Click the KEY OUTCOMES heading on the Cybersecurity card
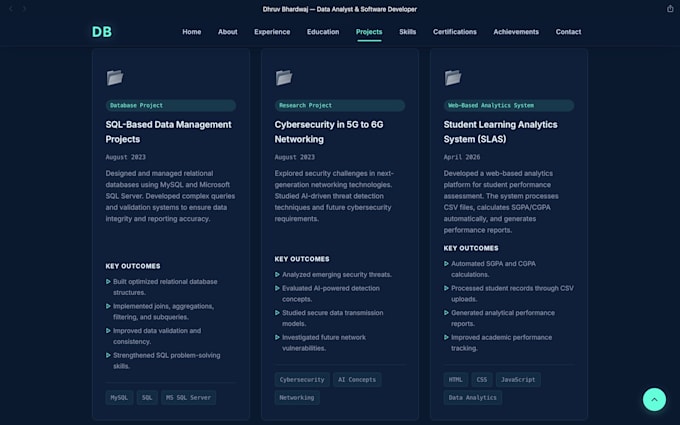 pos(302,259)
